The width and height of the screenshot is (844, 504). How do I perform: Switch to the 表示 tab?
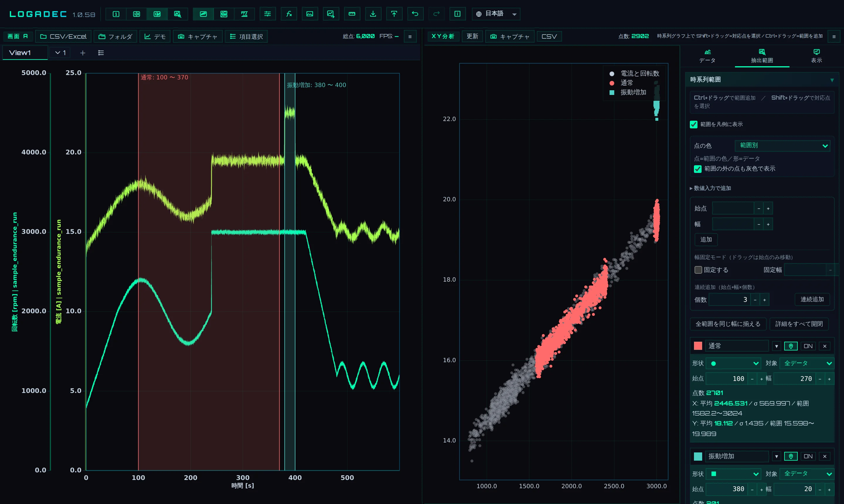pos(816,56)
